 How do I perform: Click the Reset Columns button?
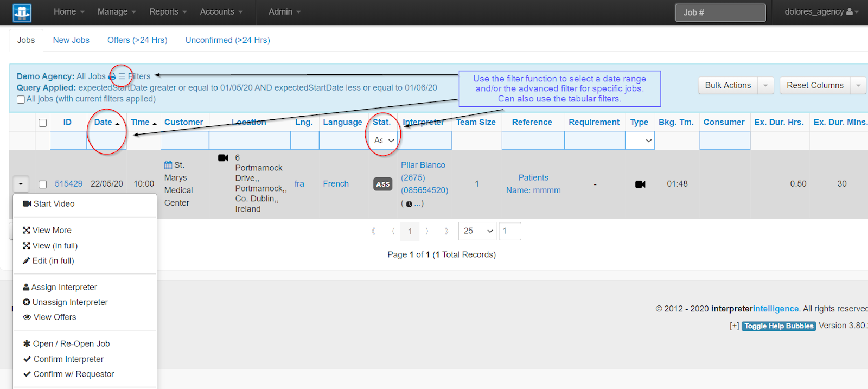(815, 86)
